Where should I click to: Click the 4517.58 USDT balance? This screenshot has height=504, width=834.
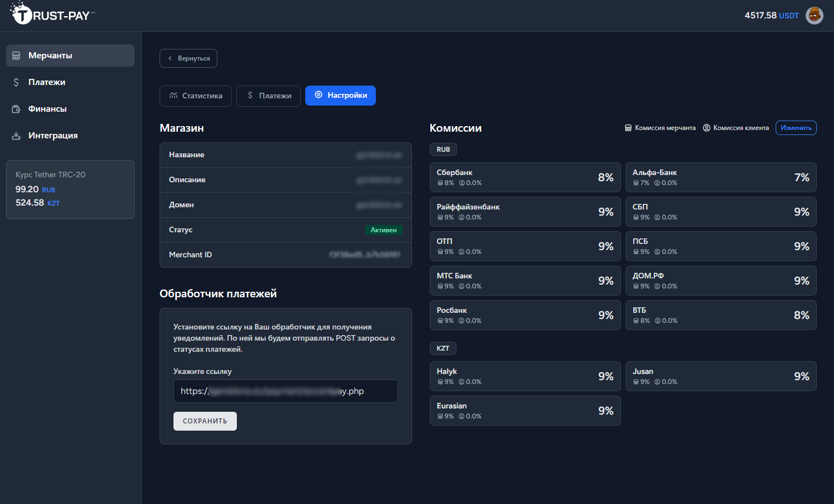pyautogui.click(x=772, y=16)
